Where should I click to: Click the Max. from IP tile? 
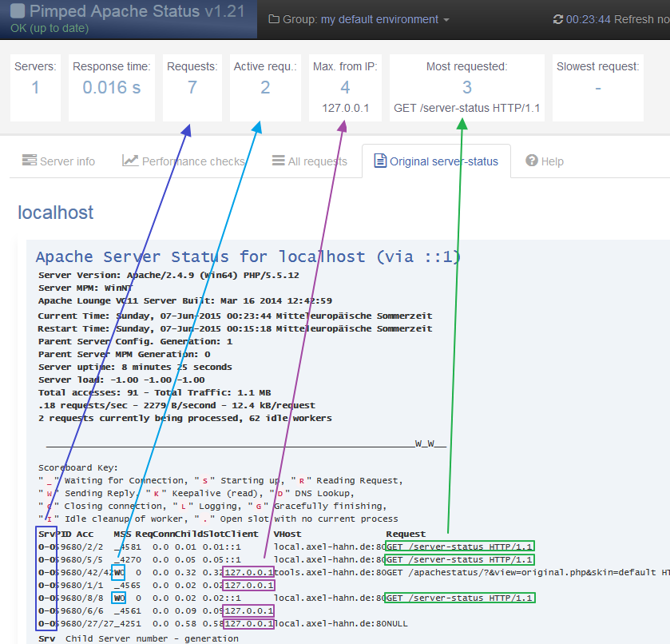coord(345,88)
